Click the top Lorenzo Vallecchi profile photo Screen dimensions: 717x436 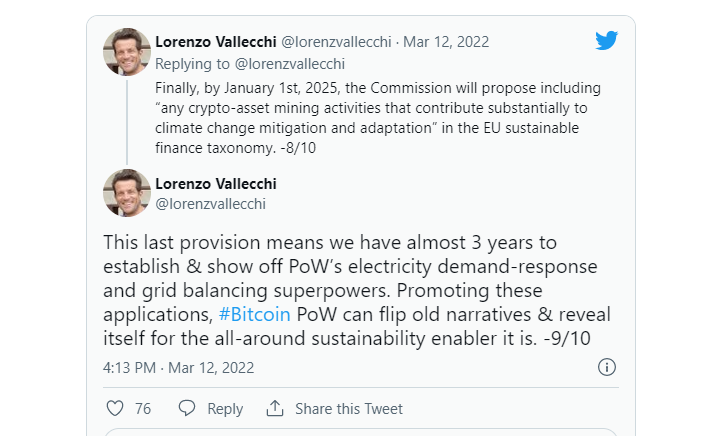click(127, 52)
